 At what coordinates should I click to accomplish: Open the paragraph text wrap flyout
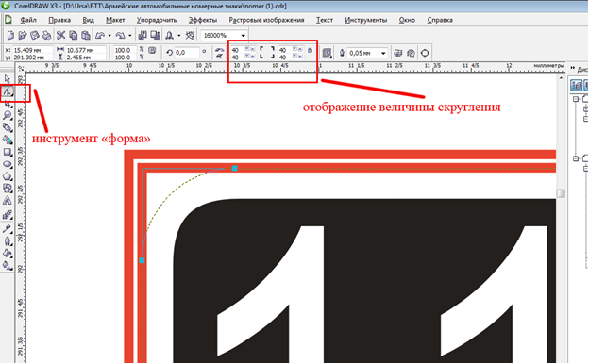pos(327,54)
